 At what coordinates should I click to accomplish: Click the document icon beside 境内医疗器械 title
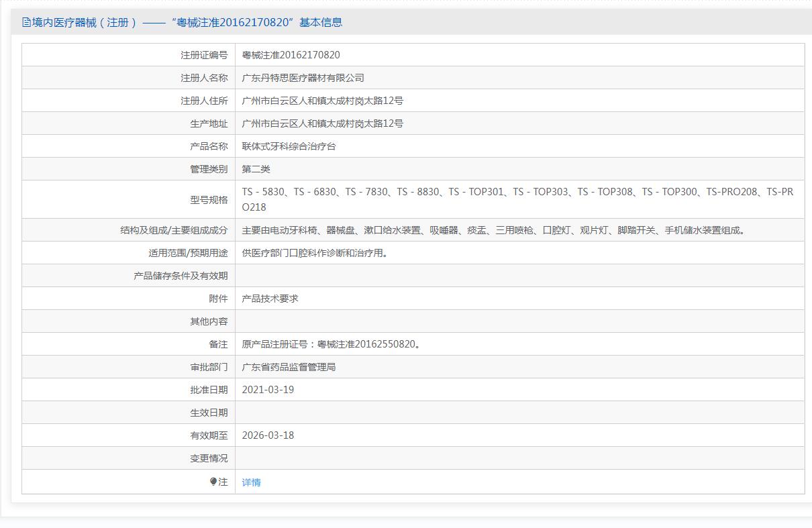click(27, 22)
